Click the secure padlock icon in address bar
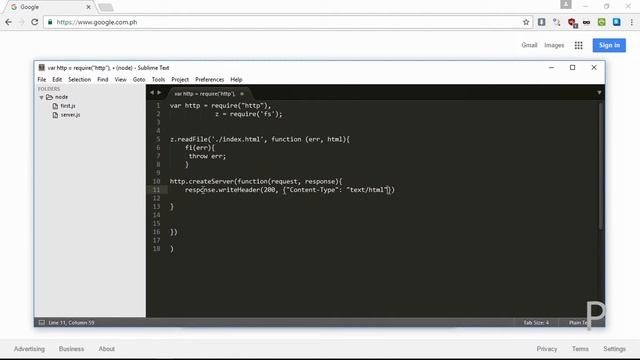 coord(50,22)
